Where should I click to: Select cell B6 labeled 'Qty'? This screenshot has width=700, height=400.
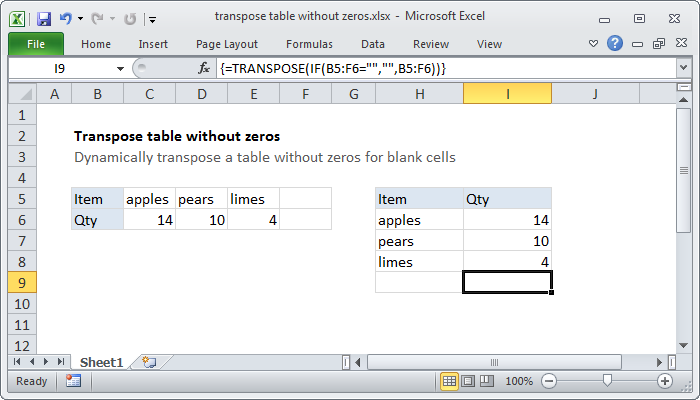[x=97, y=220]
